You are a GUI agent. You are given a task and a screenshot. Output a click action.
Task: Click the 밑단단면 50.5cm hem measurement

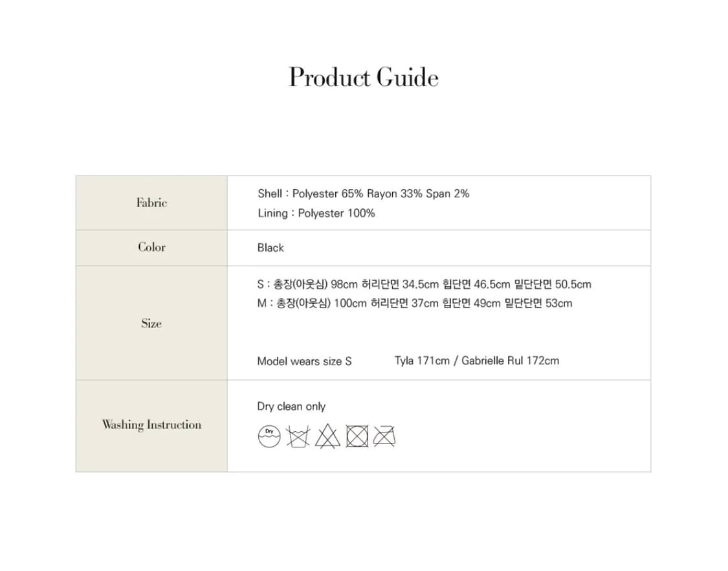pyautogui.click(x=553, y=284)
